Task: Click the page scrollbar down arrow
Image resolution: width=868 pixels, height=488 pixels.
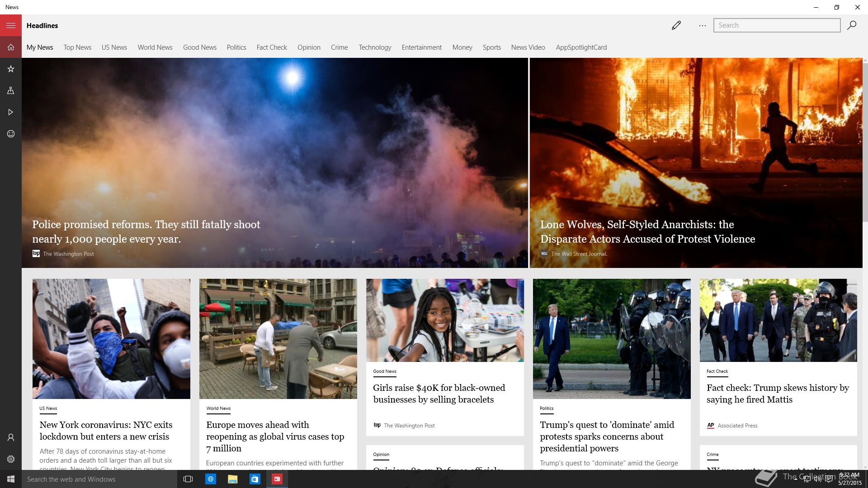Action: tap(865, 467)
